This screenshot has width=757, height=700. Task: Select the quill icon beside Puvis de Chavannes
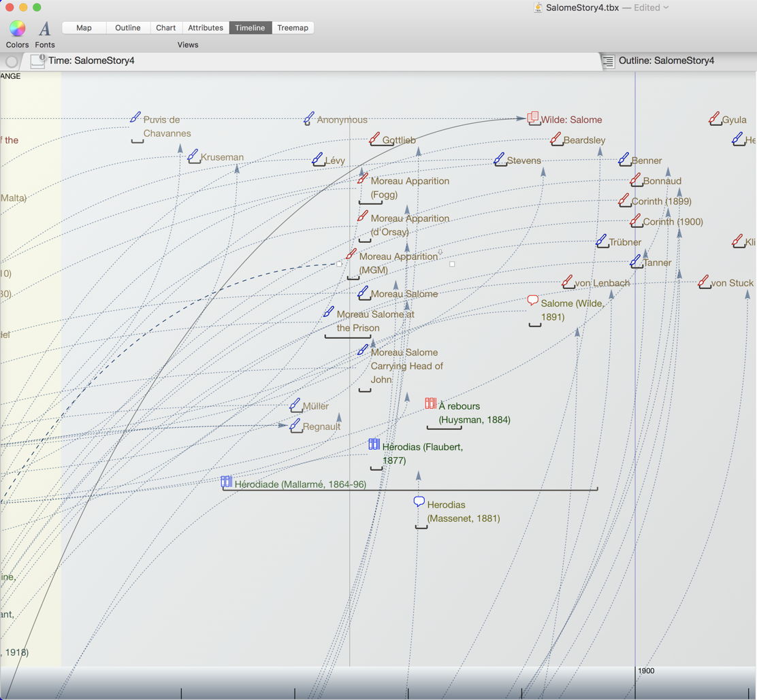tap(134, 116)
